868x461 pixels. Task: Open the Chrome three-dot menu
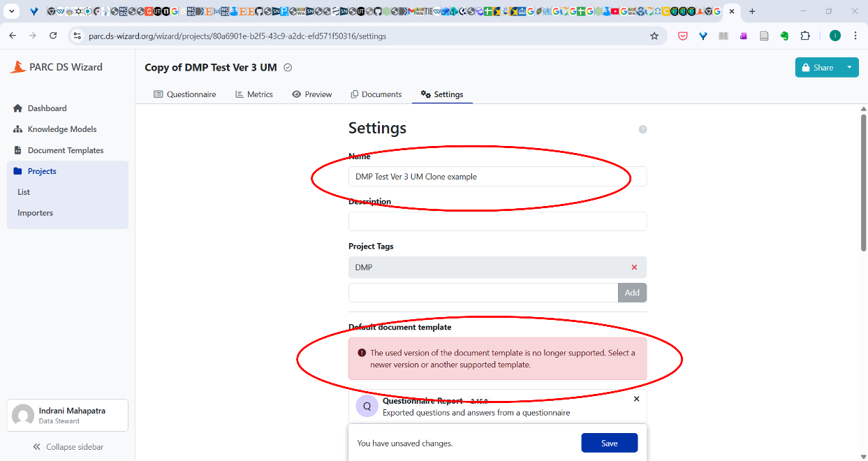pyautogui.click(x=855, y=36)
